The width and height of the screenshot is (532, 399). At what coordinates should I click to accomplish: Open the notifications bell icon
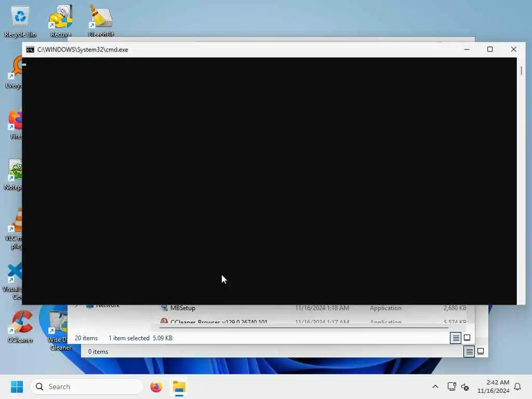[517, 387]
